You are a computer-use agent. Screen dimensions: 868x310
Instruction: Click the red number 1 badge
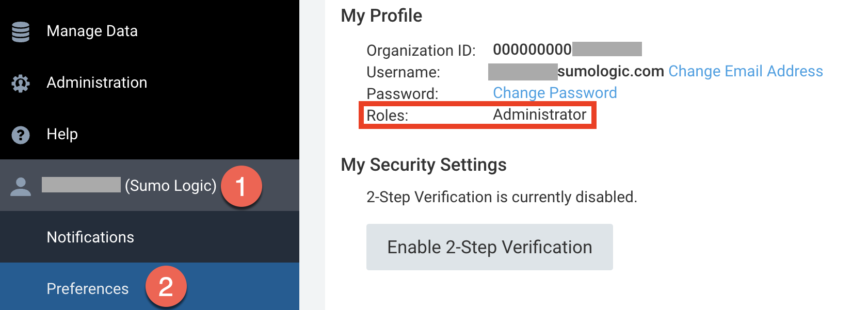click(241, 186)
